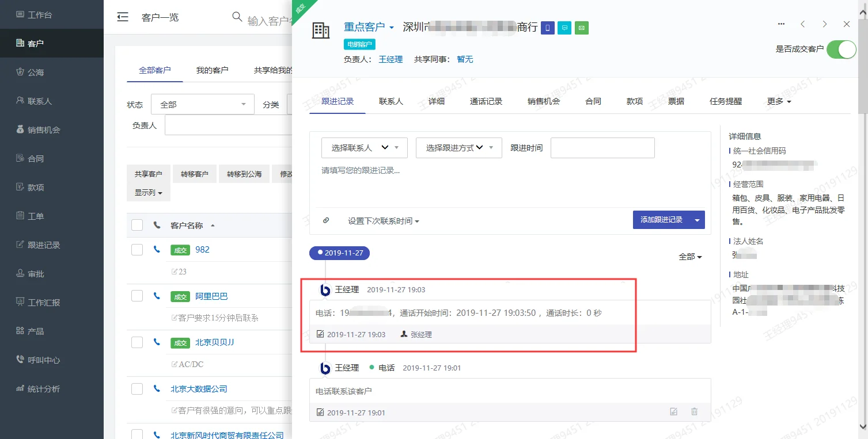Open 联系人 in the sidebar

pos(52,101)
